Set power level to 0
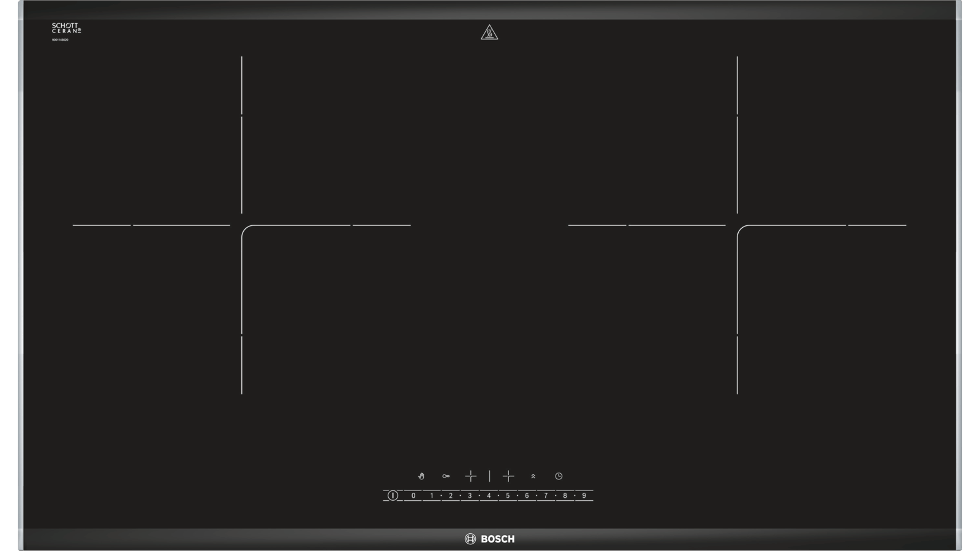The width and height of the screenshot is (980, 551). 413,495
